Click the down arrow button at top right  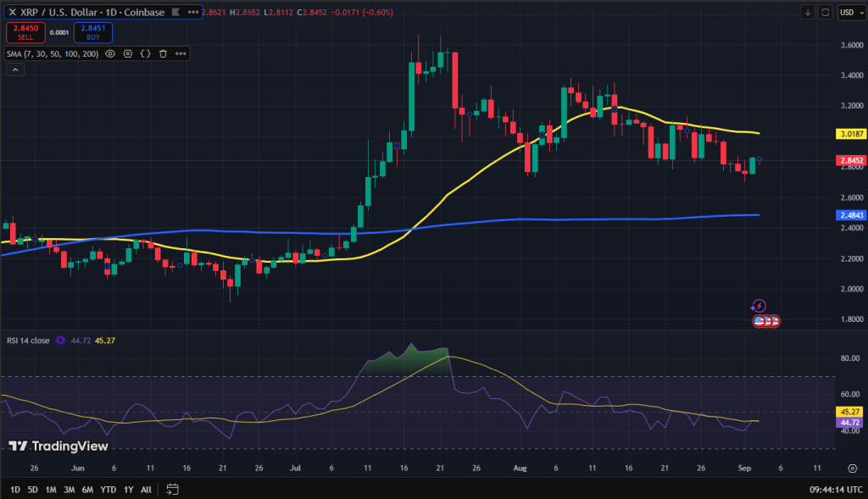(x=808, y=12)
